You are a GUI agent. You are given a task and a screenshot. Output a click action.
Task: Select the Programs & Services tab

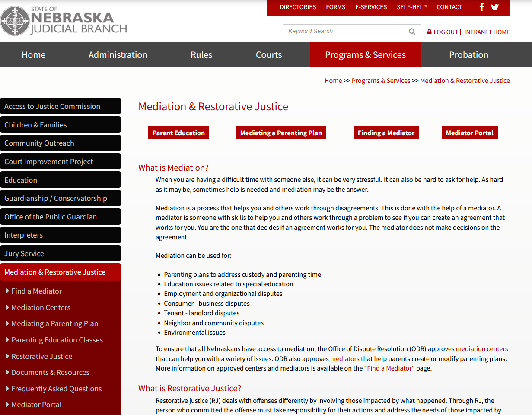click(x=365, y=55)
